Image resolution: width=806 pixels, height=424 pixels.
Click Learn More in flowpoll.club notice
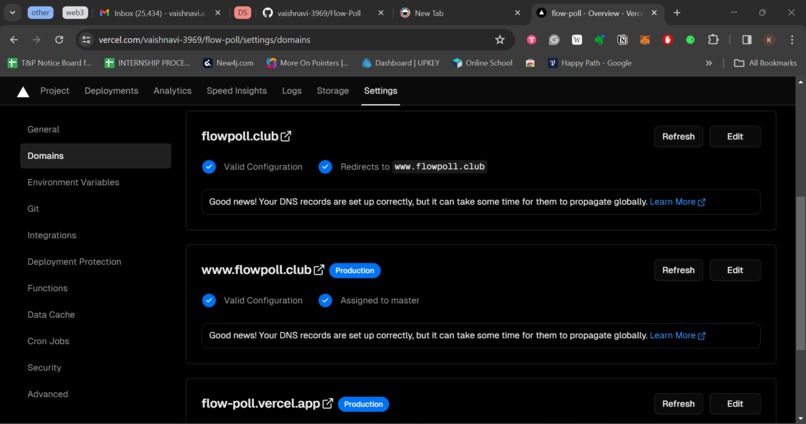point(677,202)
